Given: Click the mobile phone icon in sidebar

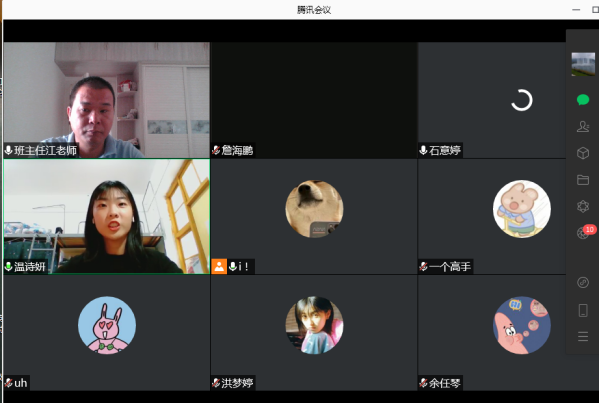Looking at the screenshot, I should pos(583,310).
